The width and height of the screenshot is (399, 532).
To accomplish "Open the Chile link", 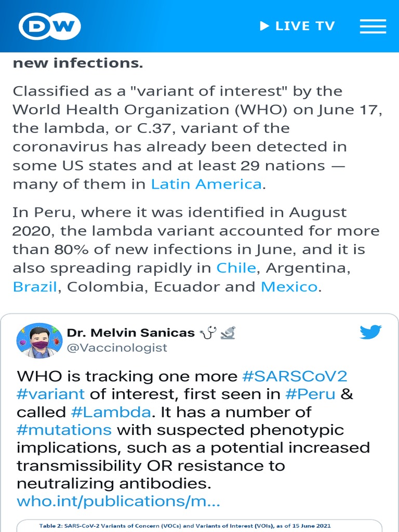I will pos(236,268).
